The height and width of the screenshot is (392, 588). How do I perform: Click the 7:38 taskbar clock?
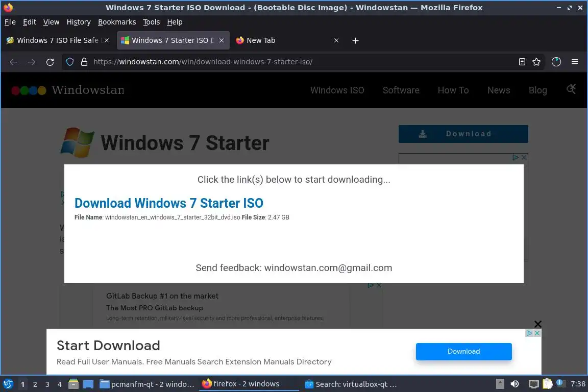click(x=578, y=384)
